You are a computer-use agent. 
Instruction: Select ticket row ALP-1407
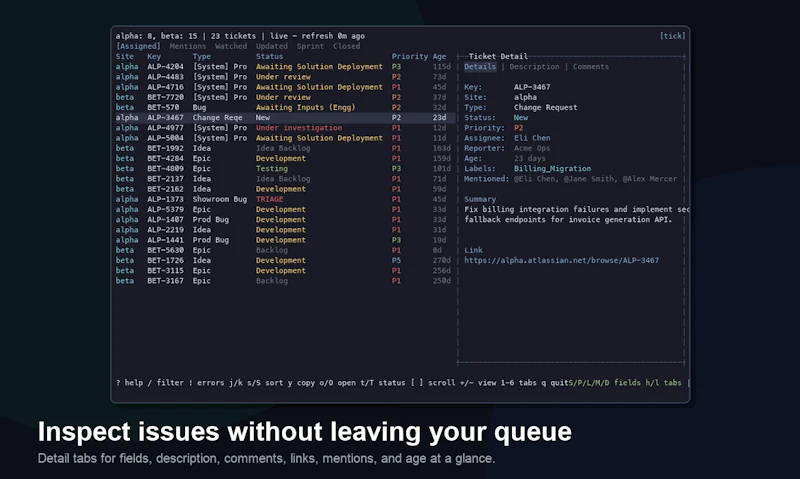tap(284, 220)
